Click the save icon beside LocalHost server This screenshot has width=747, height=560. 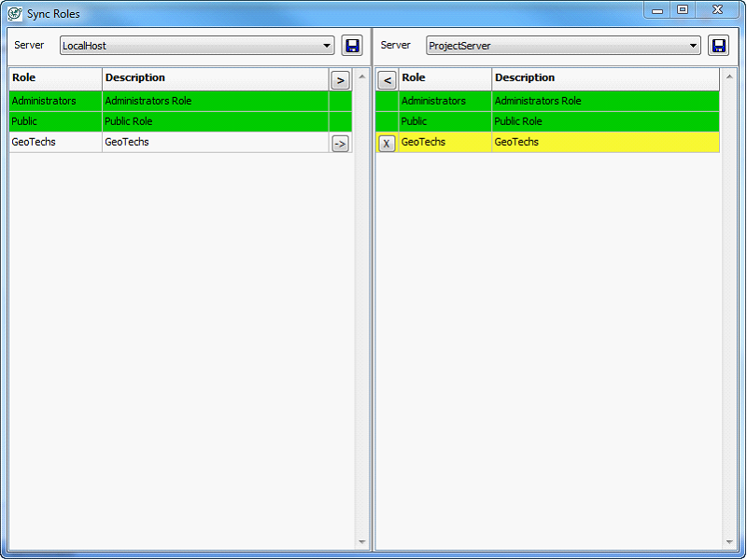pyautogui.click(x=352, y=46)
